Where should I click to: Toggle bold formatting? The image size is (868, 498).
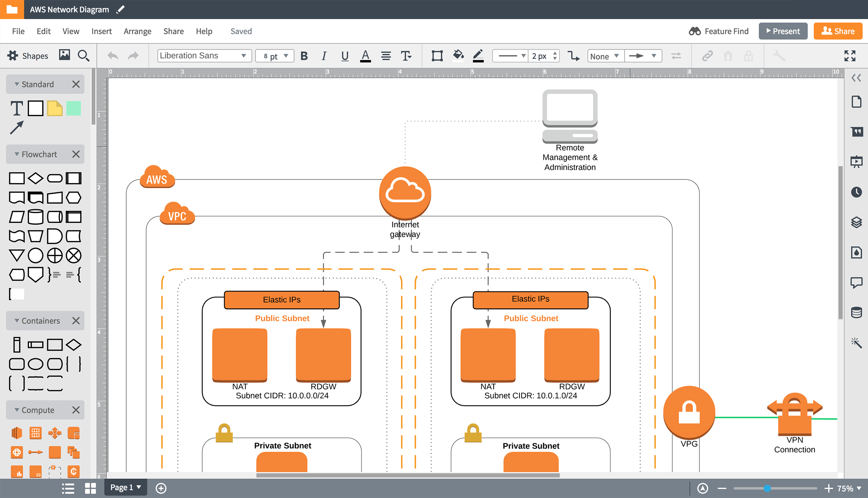pos(304,56)
